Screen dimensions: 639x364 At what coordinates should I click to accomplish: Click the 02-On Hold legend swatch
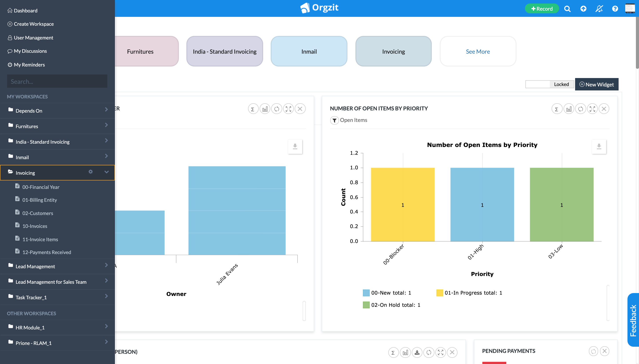coord(366,305)
